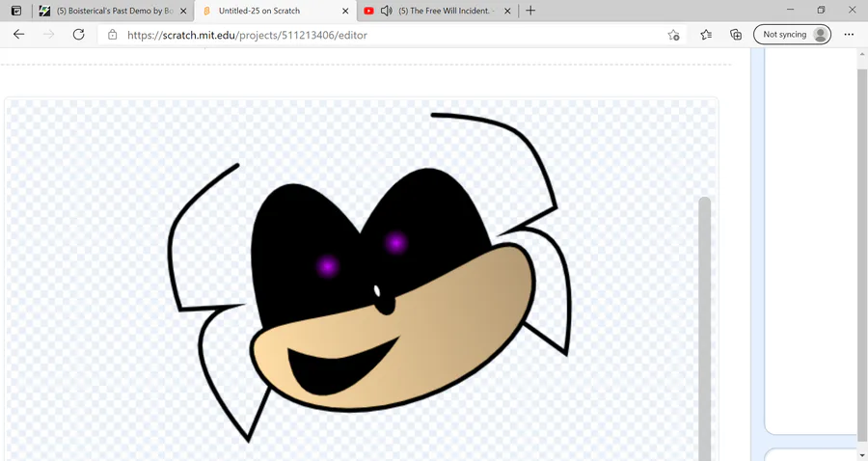The height and width of the screenshot is (461, 868).
Task: Open browser Settings and more menu
Action: pyautogui.click(x=849, y=35)
